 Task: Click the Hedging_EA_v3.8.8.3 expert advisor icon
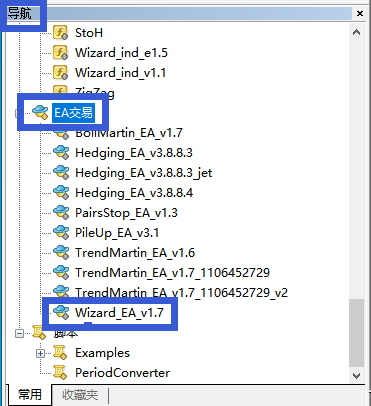61,153
